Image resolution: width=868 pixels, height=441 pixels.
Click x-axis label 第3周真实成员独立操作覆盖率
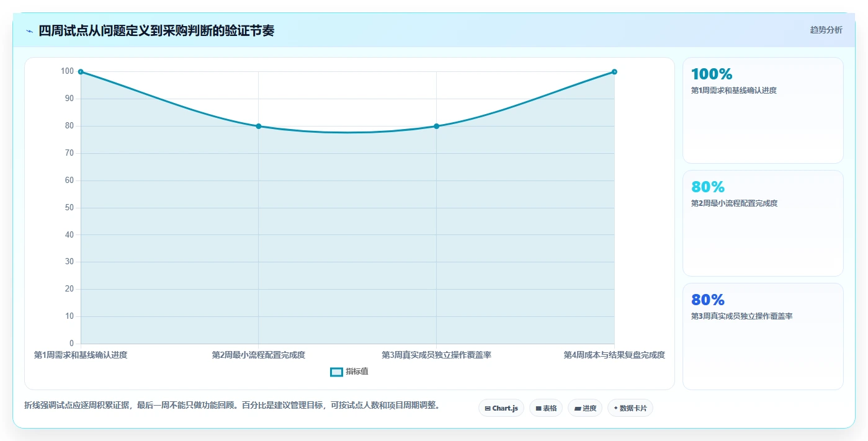pyautogui.click(x=437, y=355)
